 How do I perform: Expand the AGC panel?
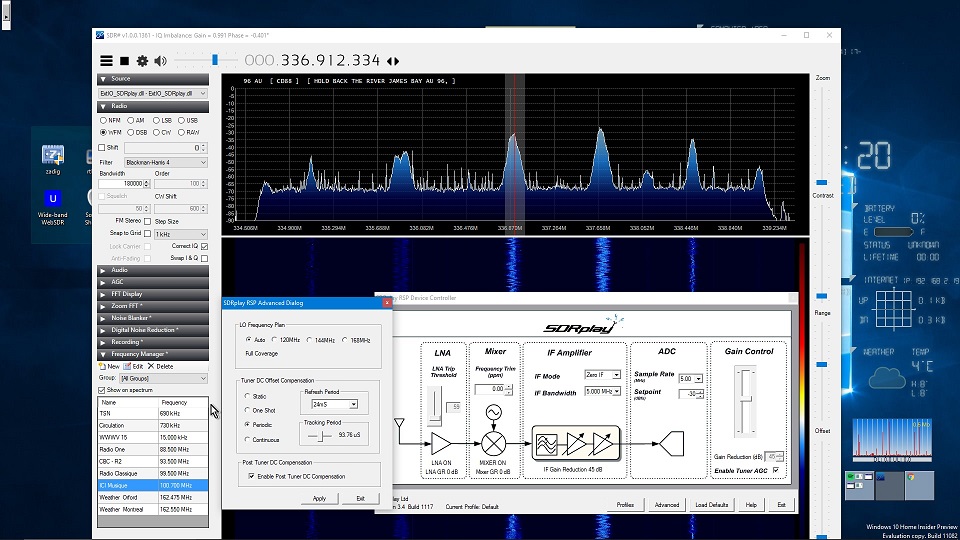click(152, 282)
